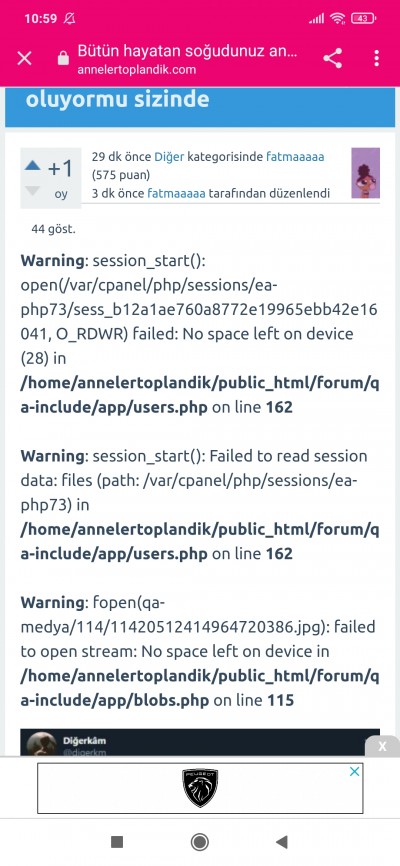Viewport: 400px width, 866px height.
Task: Close the browser custom tab
Action: (x=24, y=59)
